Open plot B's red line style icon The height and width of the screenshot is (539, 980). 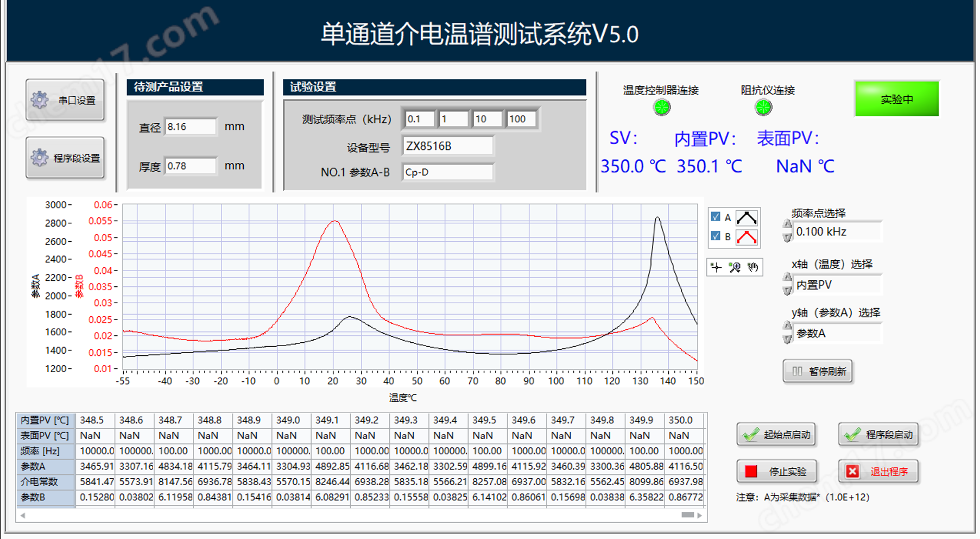747,236
